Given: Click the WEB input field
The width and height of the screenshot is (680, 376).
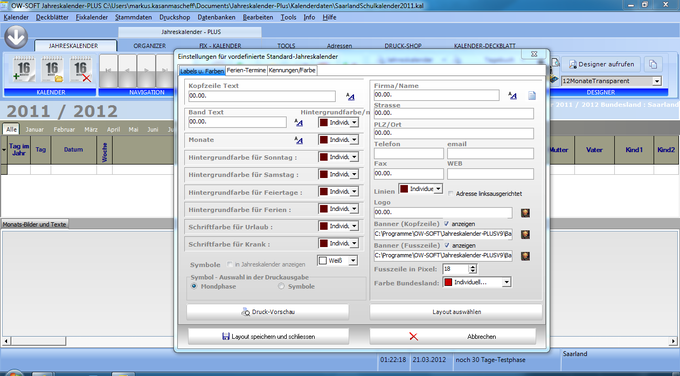Looking at the screenshot, I should (x=490, y=174).
